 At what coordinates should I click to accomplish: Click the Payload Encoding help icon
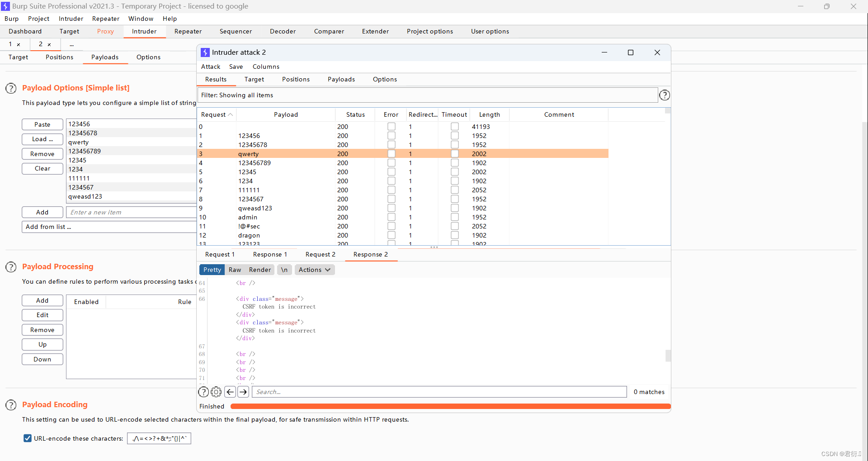point(11,405)
